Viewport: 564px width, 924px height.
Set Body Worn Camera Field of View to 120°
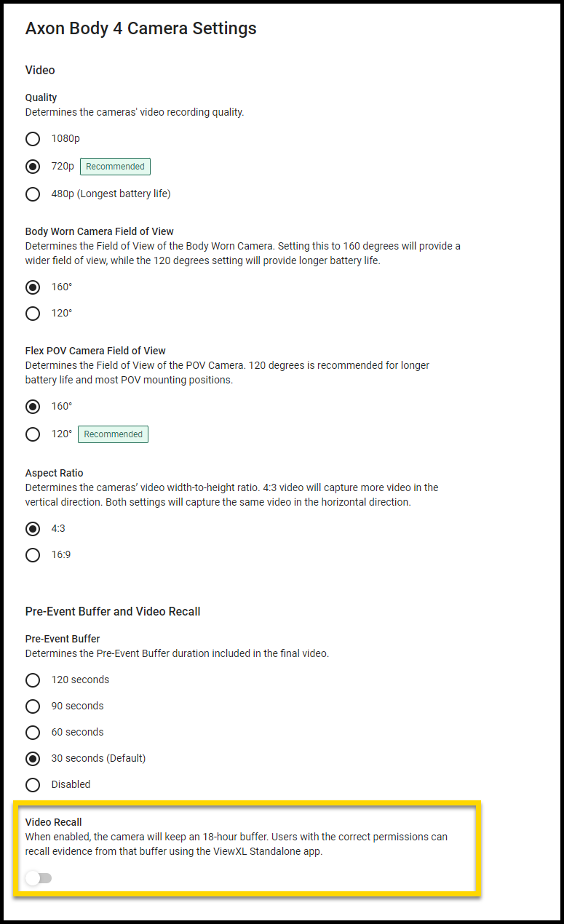tap(32, 313)
